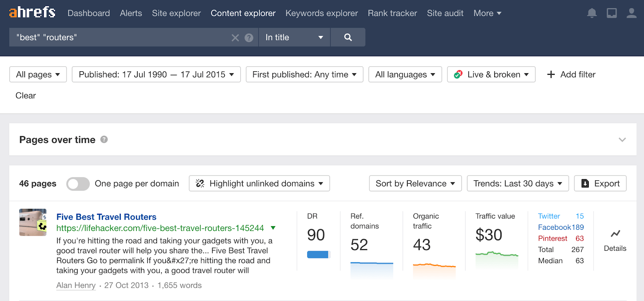The width and height of the screenshot is (644, 301).
Task: Click the Pinterest shares link
Action: 561,239
